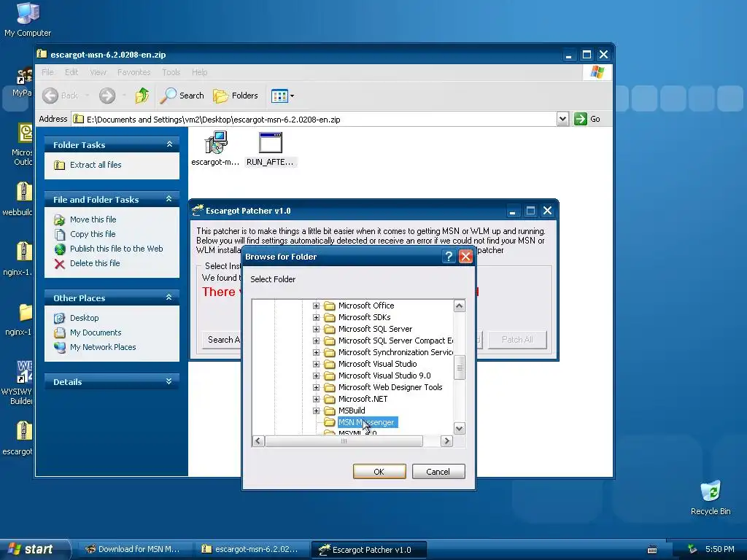Click the Browse for Folder help icon
This screenshot has height=560, width=747.
pyautogui.click(x=449, y=257)
